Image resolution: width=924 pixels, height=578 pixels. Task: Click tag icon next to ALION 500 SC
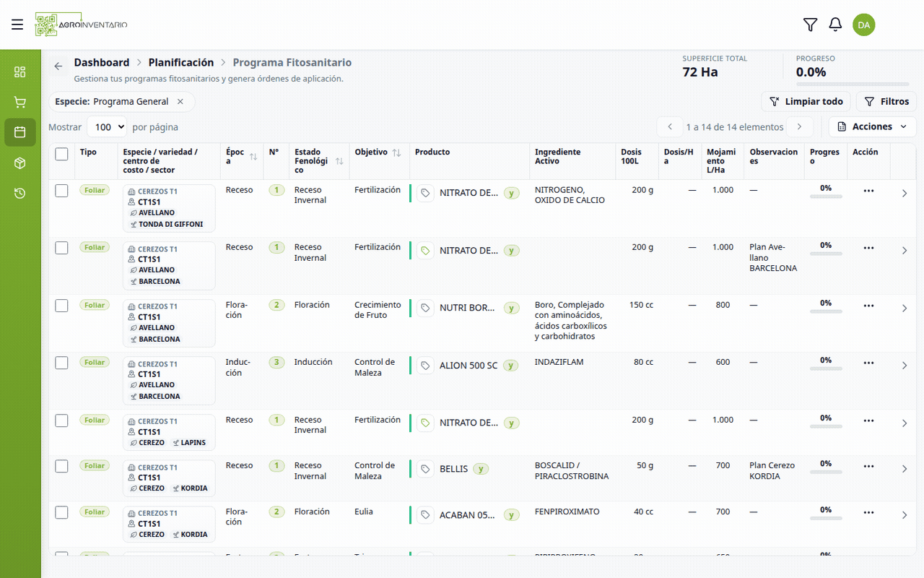click(x=425, y=366)
